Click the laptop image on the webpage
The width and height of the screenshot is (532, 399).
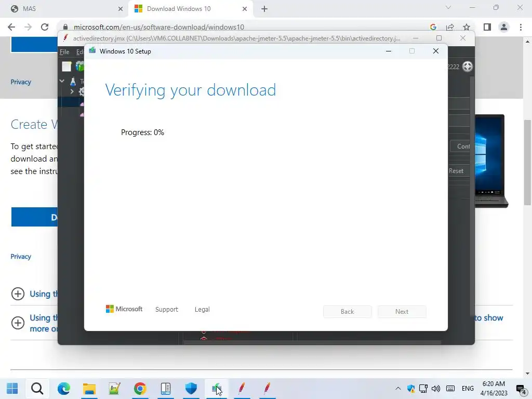point(491,161)
